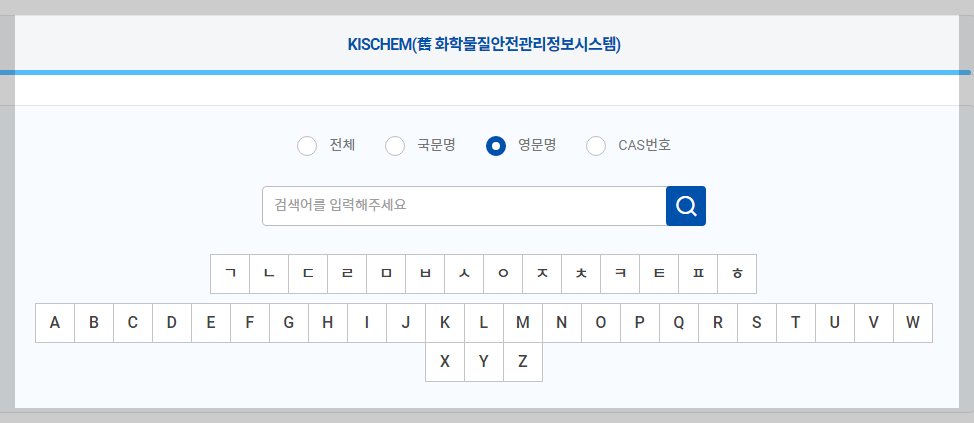Open the KISCHEM(舊 화학물질안전관리정보시스템) tab
This screenshot has width=974, height=423.
(x=484, y=45)
